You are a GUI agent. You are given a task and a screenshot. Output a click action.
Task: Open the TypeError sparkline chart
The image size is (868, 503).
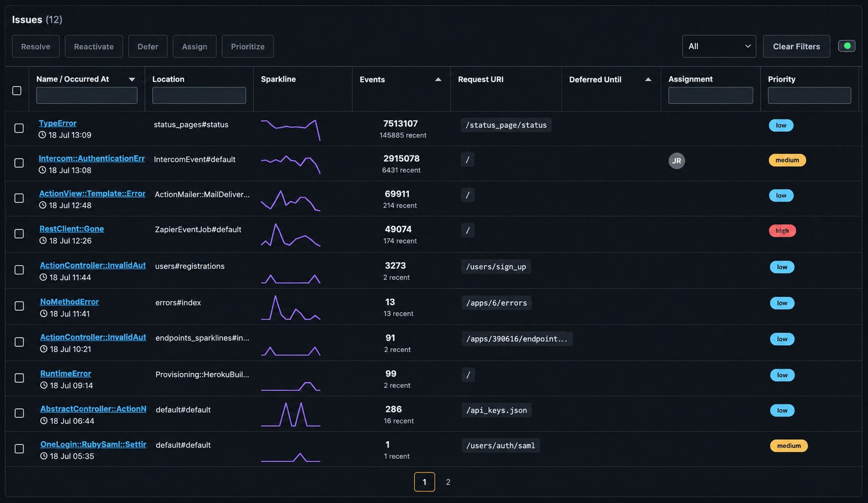(x=290, y=130)
